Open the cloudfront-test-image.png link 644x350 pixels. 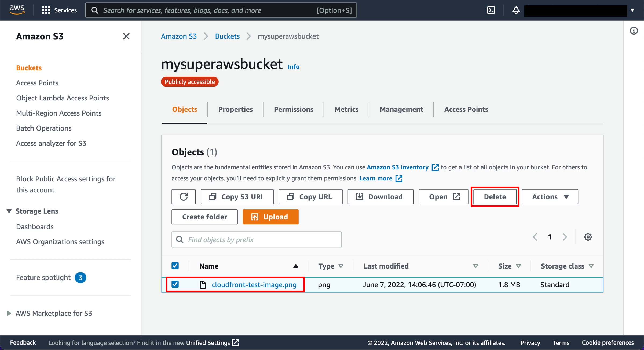pos(254,285)
